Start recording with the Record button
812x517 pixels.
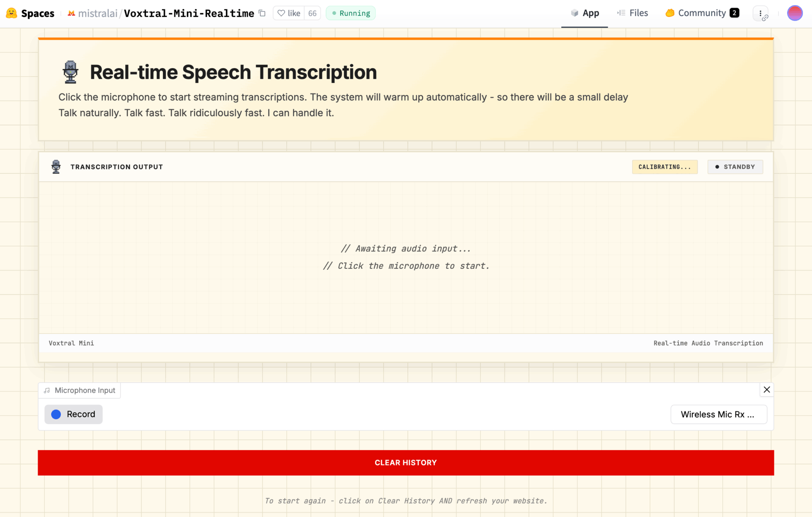(74, 414)
